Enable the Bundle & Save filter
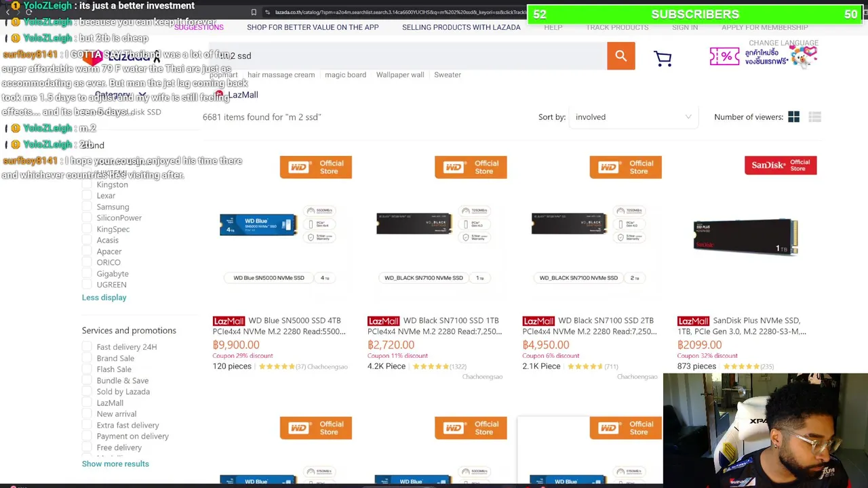Screen dimensions: 868x488 [x=87, y=381]
